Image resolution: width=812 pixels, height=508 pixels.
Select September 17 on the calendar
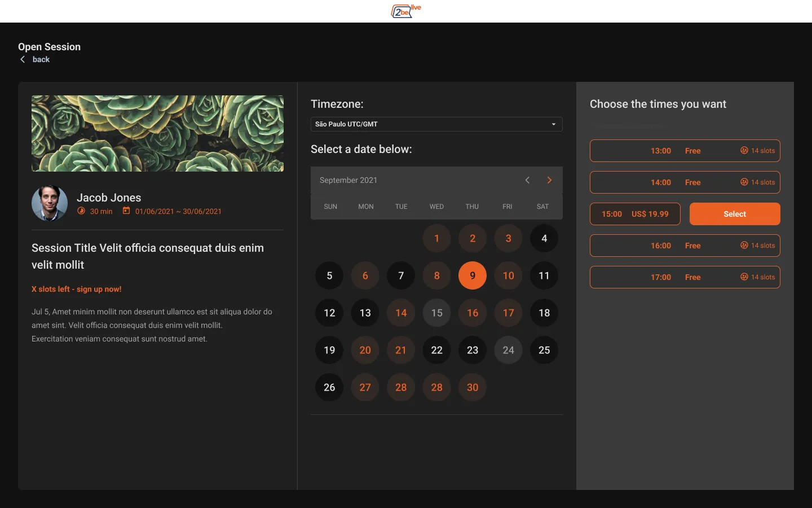pos(508,313)
